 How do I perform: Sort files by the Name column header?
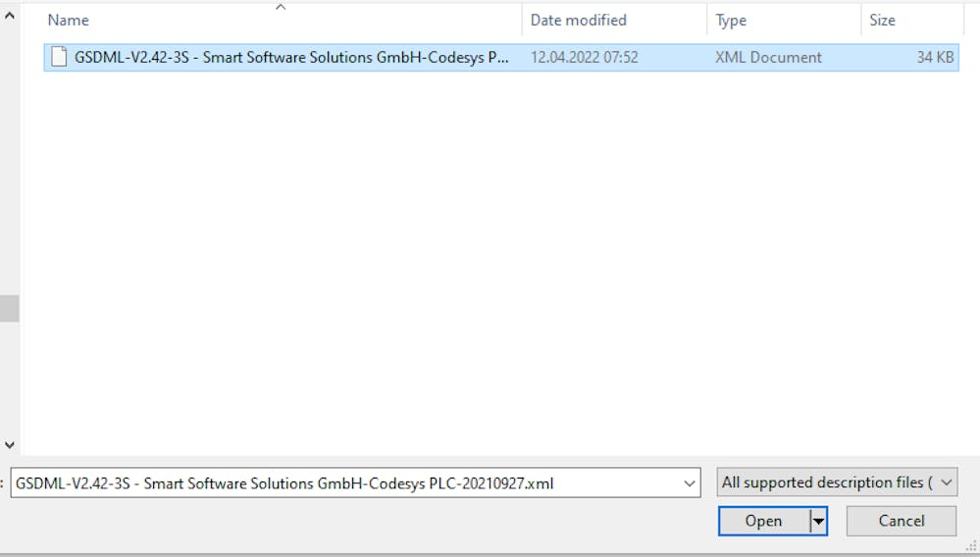click(x=69, y=20)
